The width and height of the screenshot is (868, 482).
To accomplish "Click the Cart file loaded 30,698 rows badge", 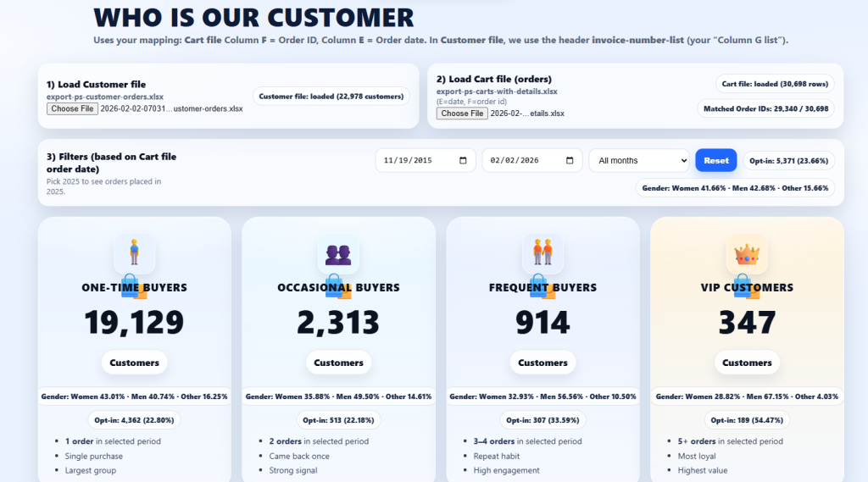I will tap(775, 84).
